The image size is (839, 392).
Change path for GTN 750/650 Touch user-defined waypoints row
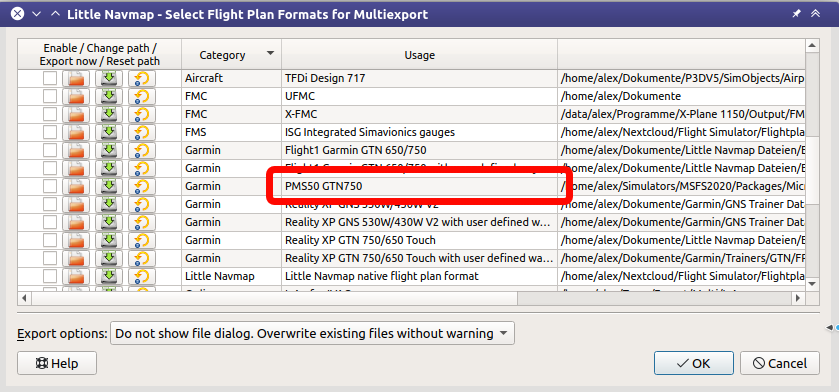(x=76, y=258)
